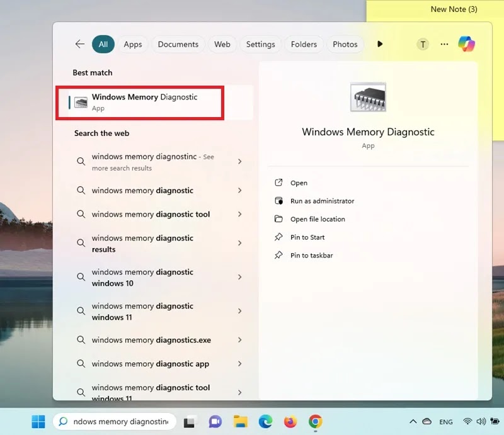Expand chevron beside 'windows memory diagnostic' suggestion
This screenshot has height=435, width=504.
[x=240, y=191]
